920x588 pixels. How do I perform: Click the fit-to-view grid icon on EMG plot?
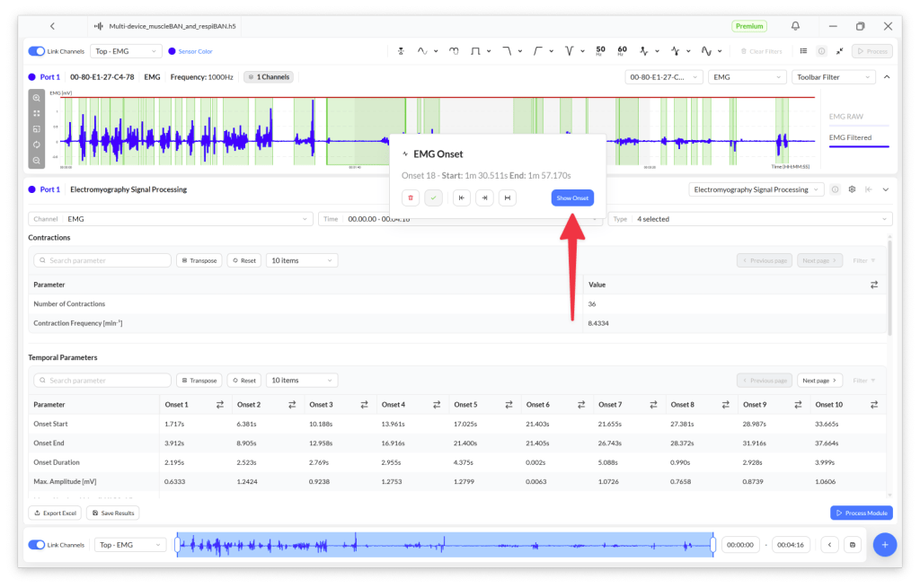pyautogui.click(x=36, y=113)
